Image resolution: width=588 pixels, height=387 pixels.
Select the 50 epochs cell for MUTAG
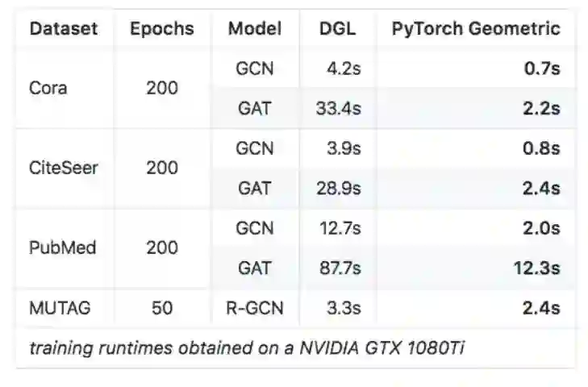click(x=162, y=307)
